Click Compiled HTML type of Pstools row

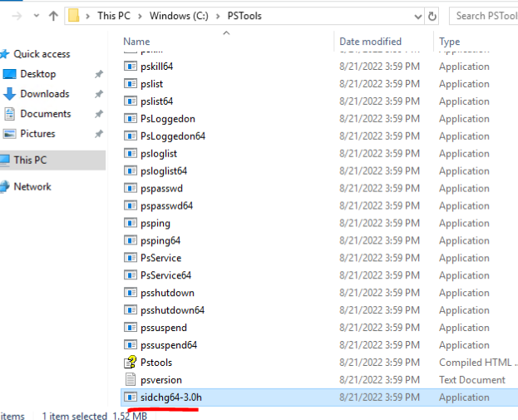point(478,363)
